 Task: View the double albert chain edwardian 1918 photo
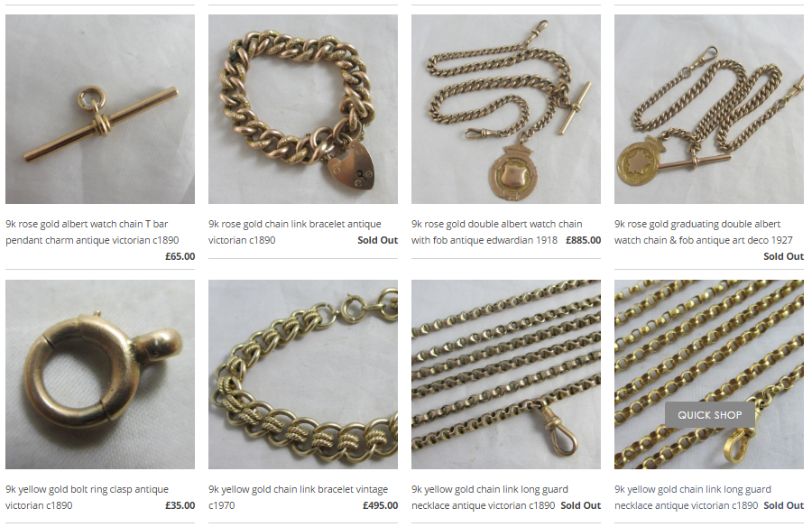[506, 109]
